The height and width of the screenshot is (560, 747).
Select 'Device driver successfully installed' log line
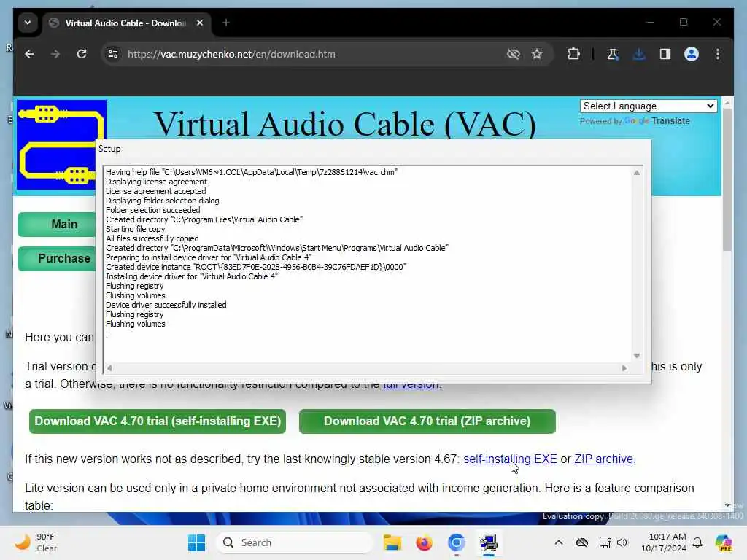click(x=166, y=305)
